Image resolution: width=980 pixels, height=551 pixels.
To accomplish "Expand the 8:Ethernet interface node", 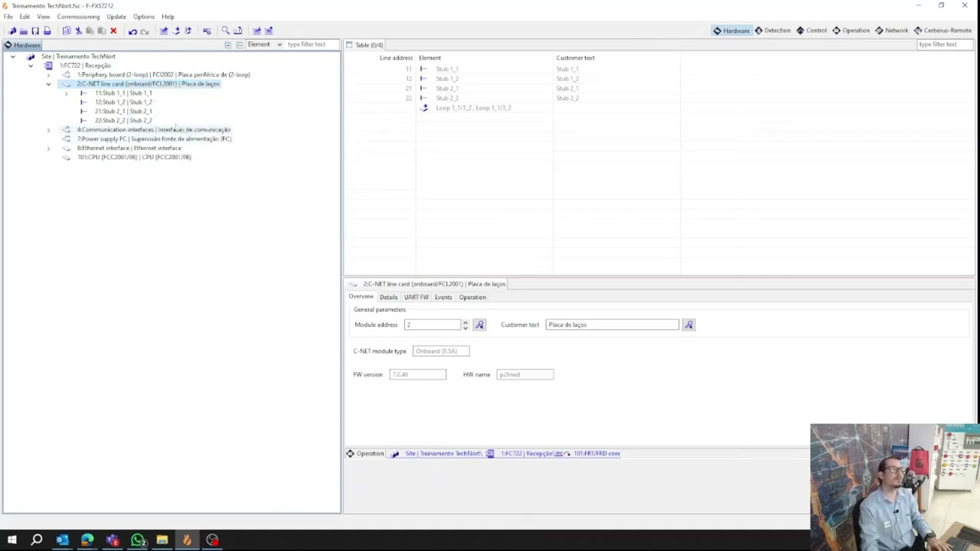I will click(48, 148).
